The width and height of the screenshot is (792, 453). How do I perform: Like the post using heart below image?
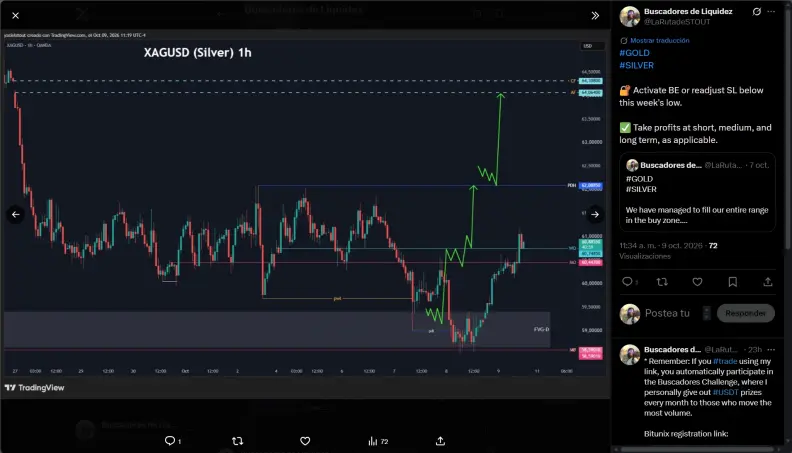tap(305, 441)
